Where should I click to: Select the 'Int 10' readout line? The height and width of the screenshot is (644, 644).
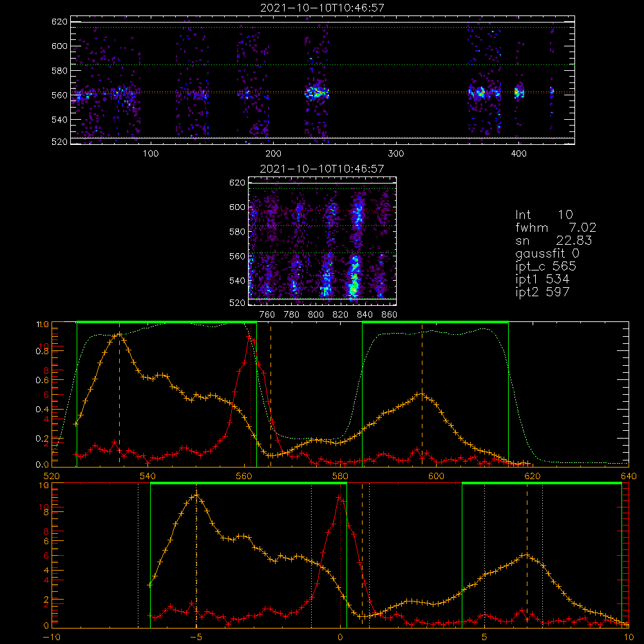[544, 214]
